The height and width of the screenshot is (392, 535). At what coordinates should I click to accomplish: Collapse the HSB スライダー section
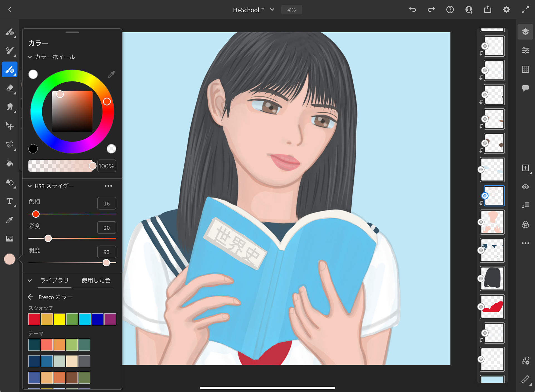click(30, 186)
